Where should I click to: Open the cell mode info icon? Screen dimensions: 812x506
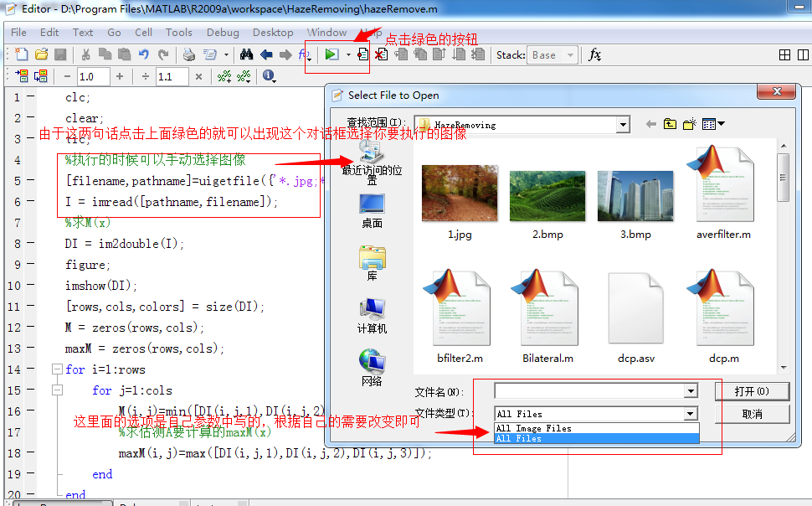pos(268,75)
